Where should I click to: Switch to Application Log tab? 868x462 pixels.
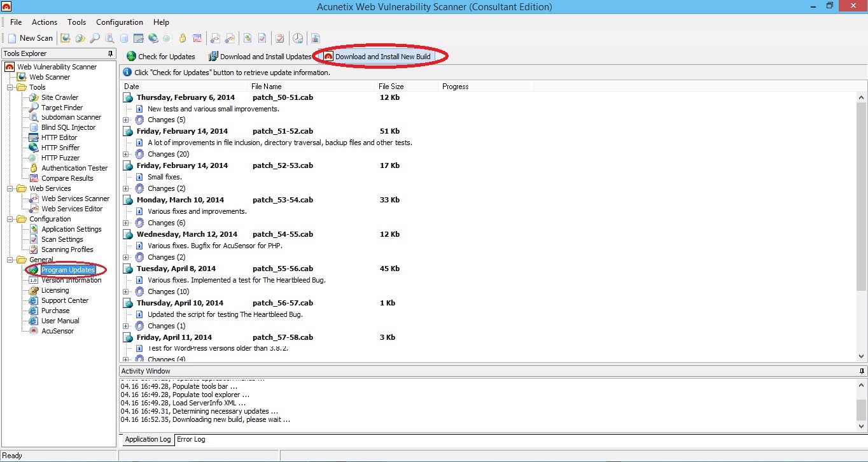point(148,439)
